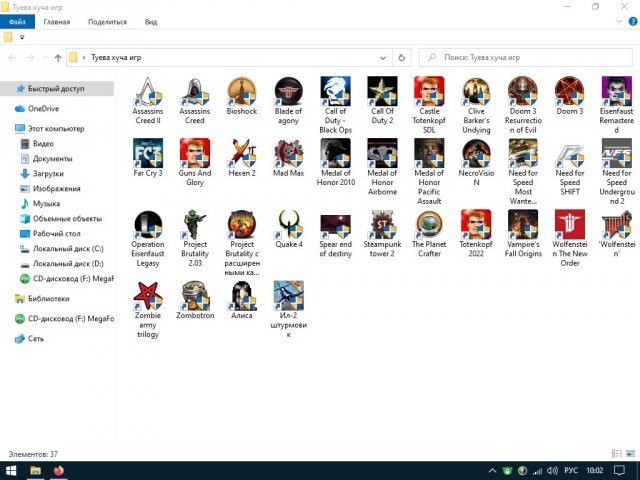
Task: Select Guns And Glory shortcut
Action: (195, 162)
